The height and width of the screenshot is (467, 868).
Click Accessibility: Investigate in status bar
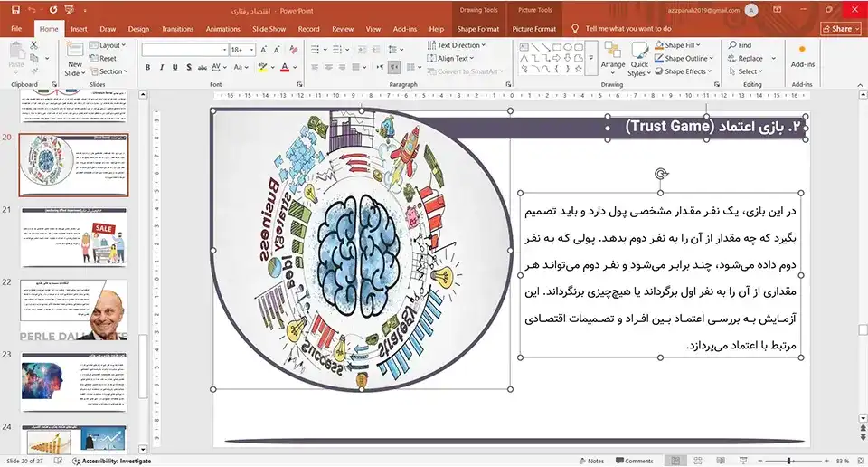(x=112, y=461)
